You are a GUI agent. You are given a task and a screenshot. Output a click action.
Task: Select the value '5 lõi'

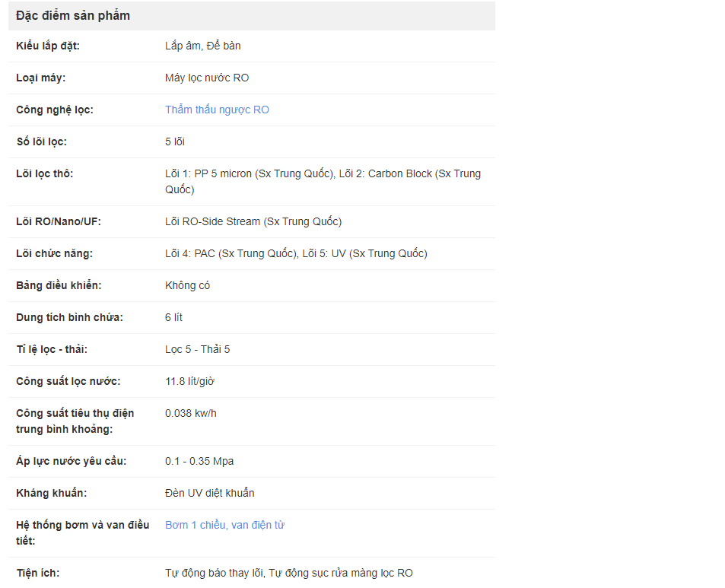pyautogui.click(x=175, y=142)
